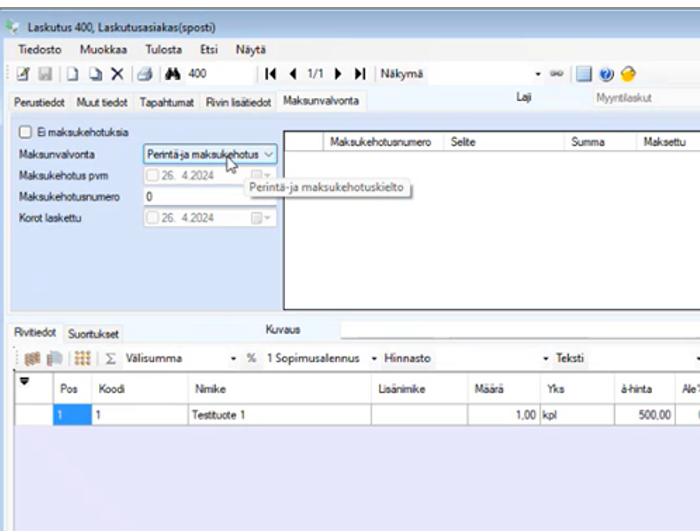Screen dimensions: 700x531
Task: Click the binoculars search icon
Action: click(171, 74)
